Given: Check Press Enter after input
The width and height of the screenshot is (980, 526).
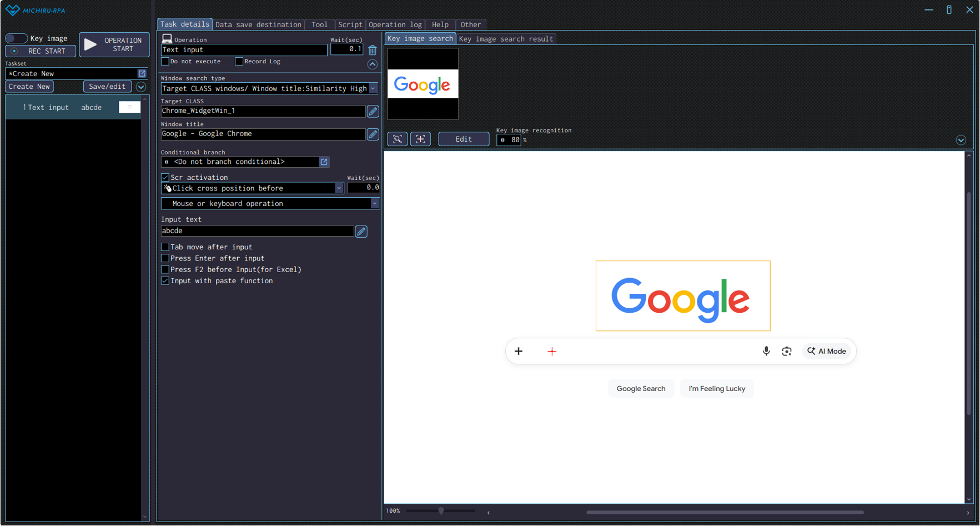Looking at the screenshot, I should [165, 258].
